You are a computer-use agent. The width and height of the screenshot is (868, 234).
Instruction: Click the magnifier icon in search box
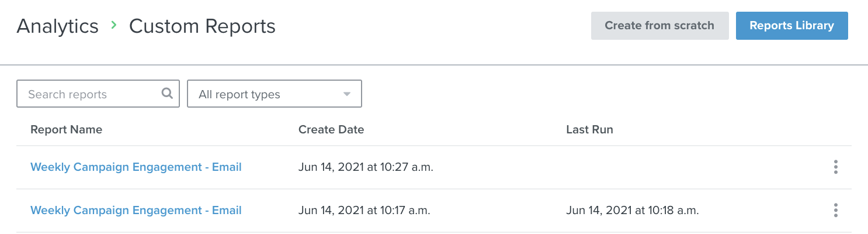click(x=167, y=94)
